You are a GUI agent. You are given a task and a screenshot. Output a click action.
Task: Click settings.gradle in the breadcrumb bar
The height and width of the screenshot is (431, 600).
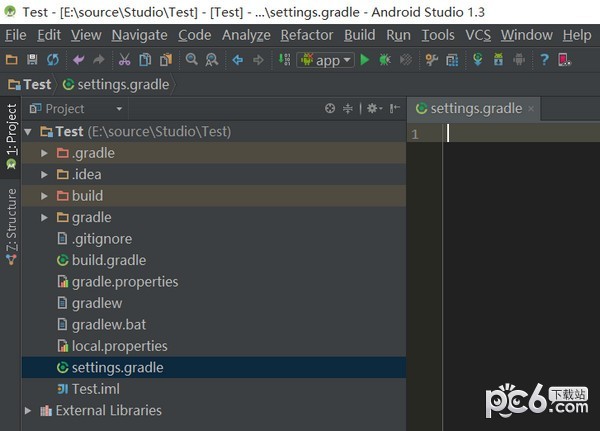pos(116,84)
